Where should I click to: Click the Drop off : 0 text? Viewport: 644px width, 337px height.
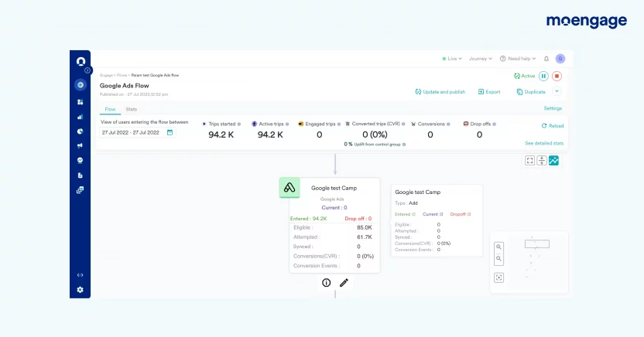(358, 219)
